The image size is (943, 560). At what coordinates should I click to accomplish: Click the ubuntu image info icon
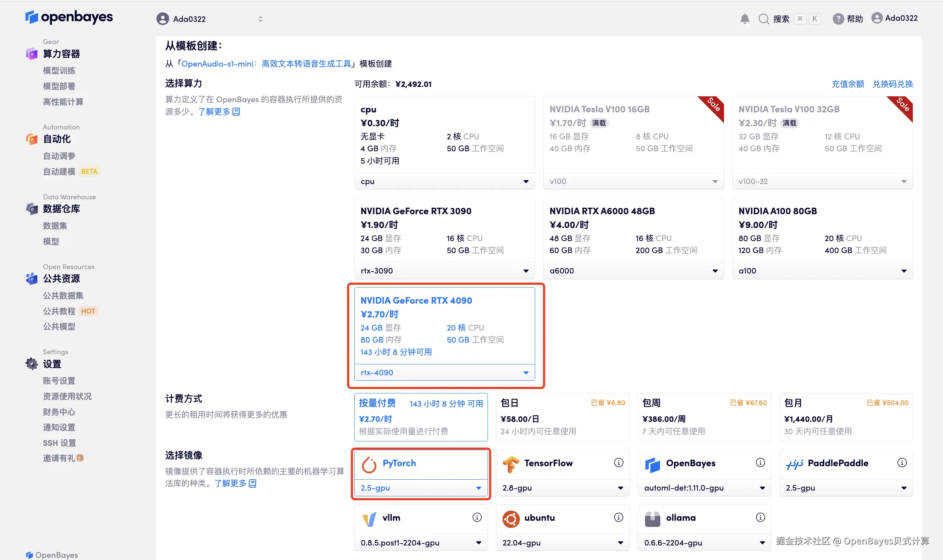pos(618,517)
